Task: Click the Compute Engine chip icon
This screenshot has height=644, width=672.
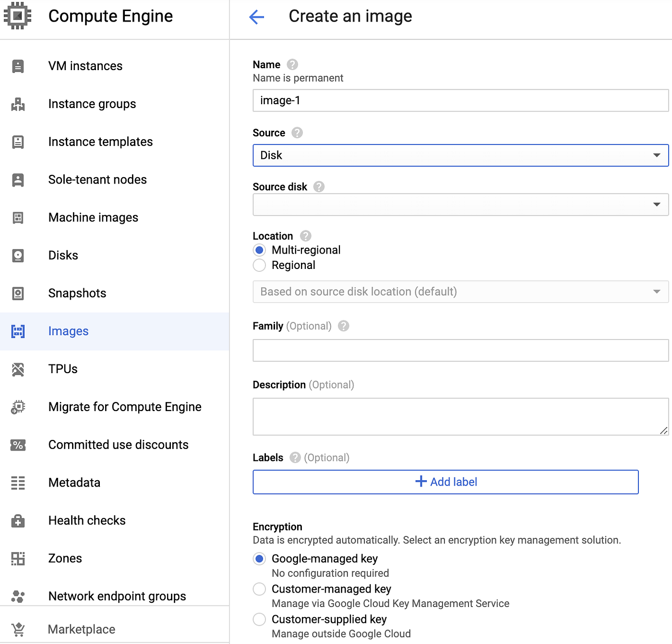Action: pyautogui.click(x=18, y=16)
